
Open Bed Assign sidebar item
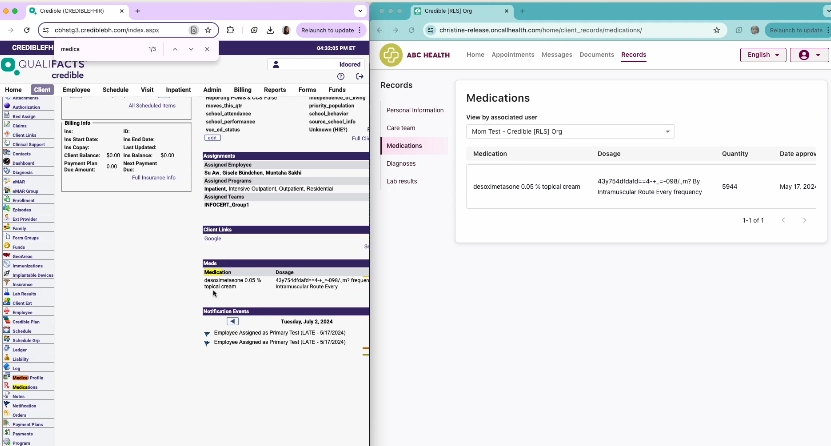pos(24,117)
